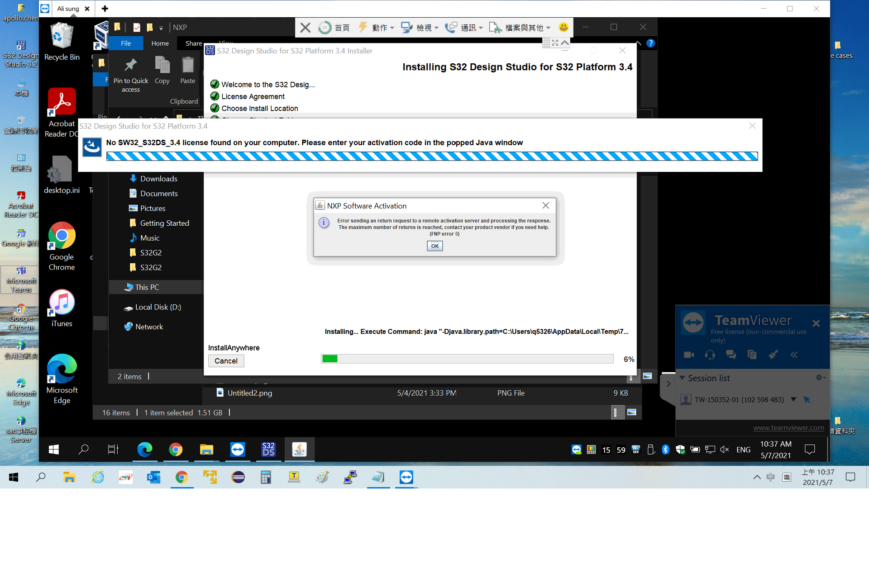Open the Session list settings gear
This screenshot has width=869, height=588.
coord(820,378)
